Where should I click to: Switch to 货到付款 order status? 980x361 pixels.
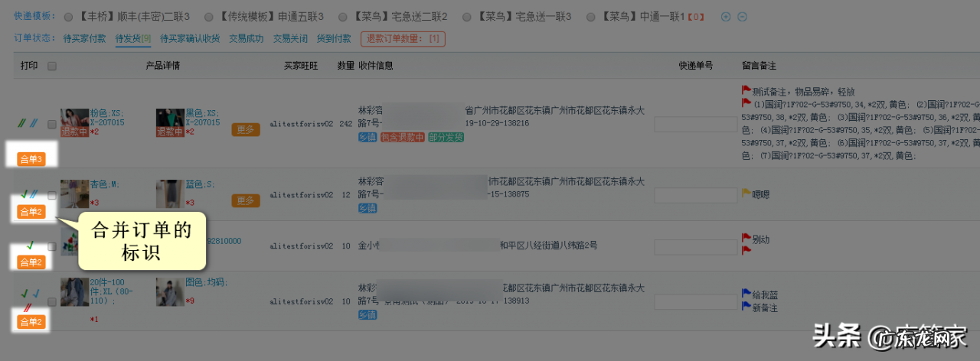[x=334, y=38]
